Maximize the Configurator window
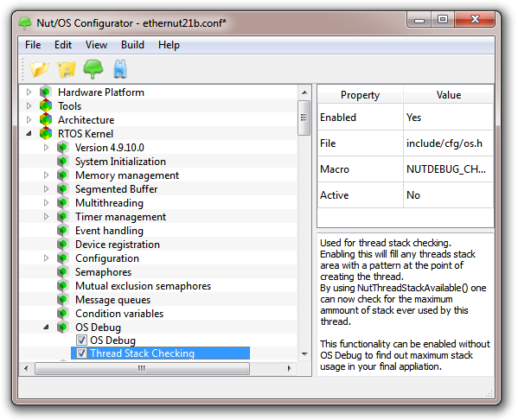The width and height of the screenshot is (518, 420). tap(443, 19)
